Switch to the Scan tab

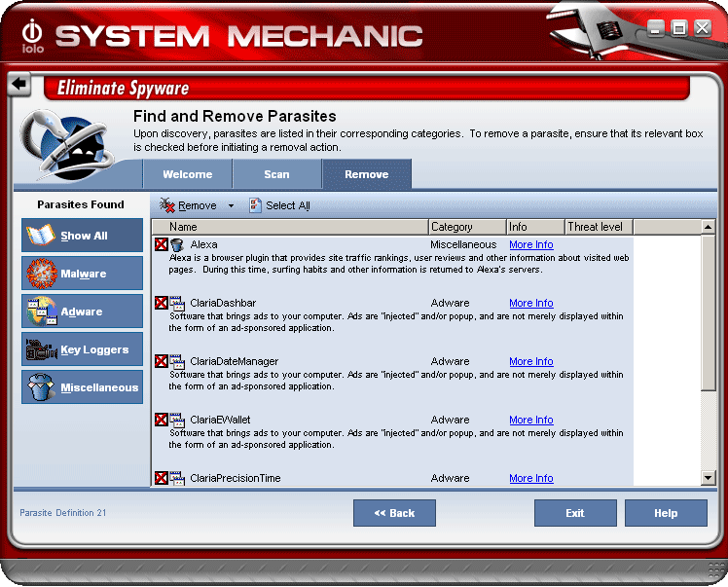(x=276, y=174)
